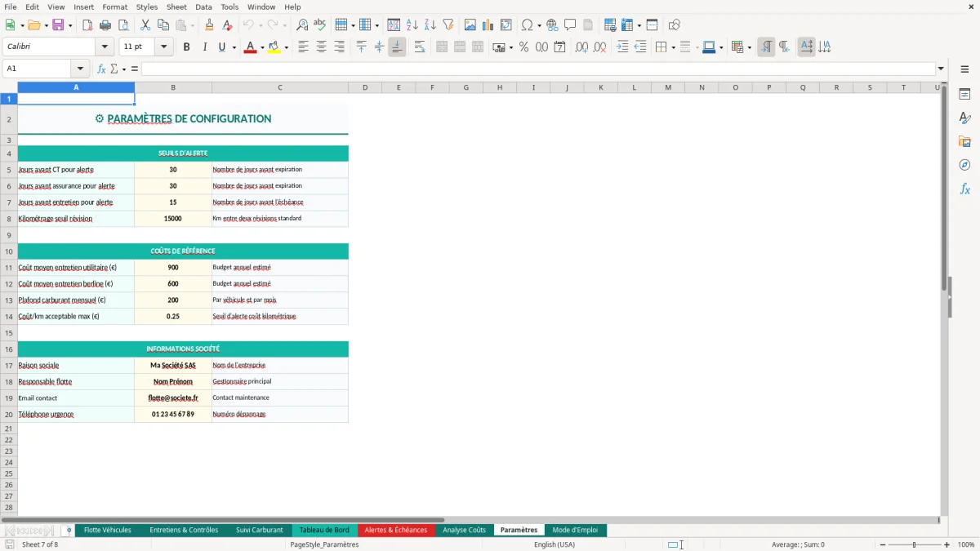
Task: Open the Data menu
Action: coord(203,7)
